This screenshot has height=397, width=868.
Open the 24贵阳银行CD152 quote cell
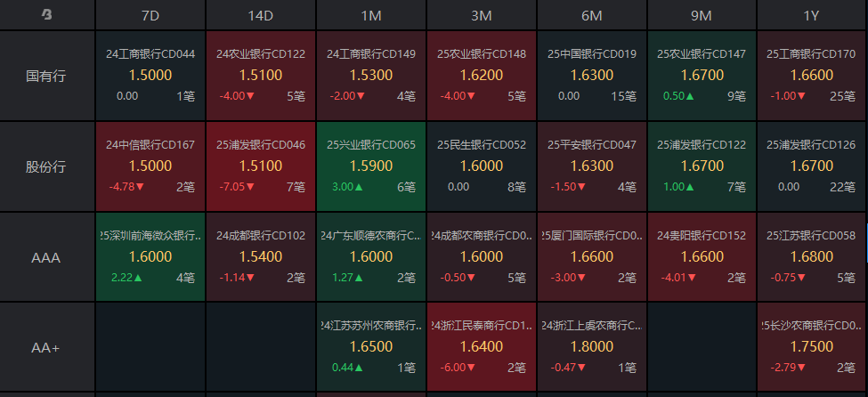point(702,257)
